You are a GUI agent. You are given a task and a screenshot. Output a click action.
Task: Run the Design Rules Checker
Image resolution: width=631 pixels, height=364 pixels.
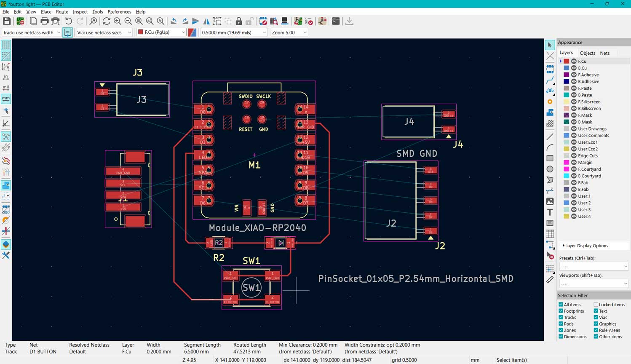309,21
